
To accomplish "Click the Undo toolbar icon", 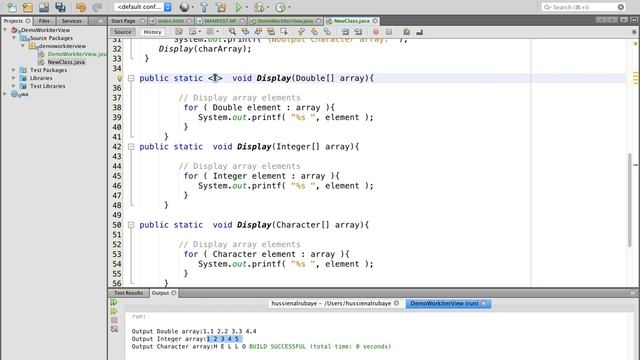I will click(81, 7).
